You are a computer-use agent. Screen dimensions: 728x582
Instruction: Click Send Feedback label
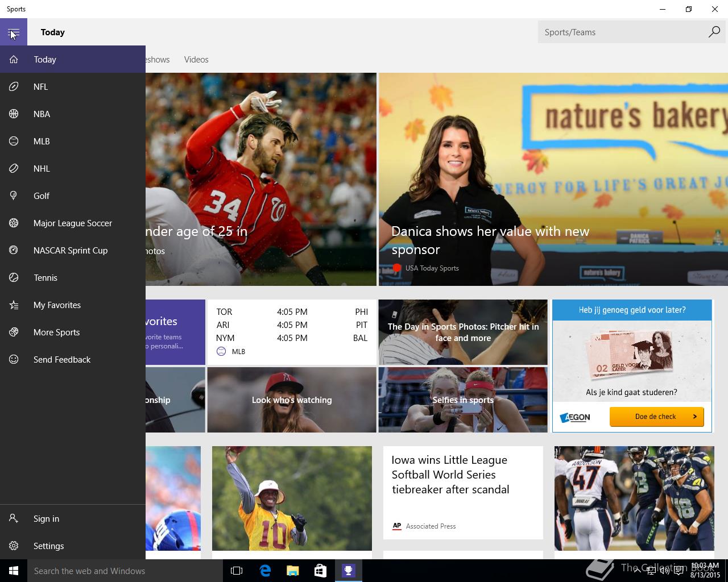pos(62,359)
